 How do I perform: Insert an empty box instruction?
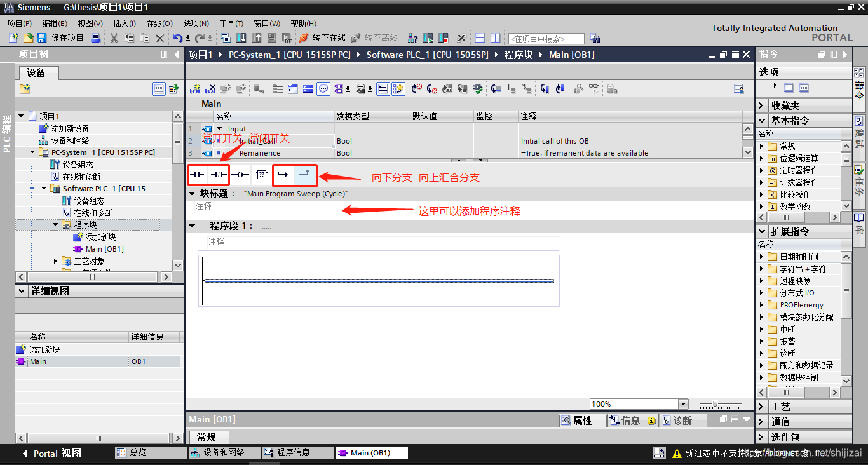[x=261, y=174]
